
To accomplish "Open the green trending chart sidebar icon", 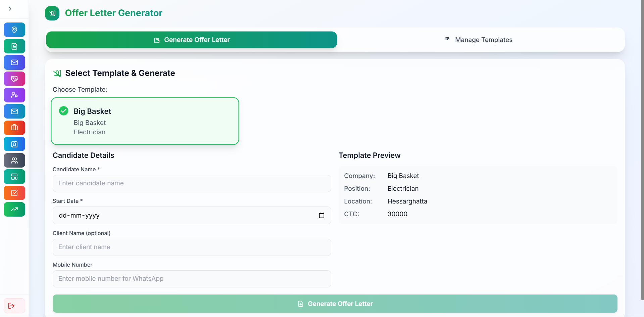I will [14, 210].
